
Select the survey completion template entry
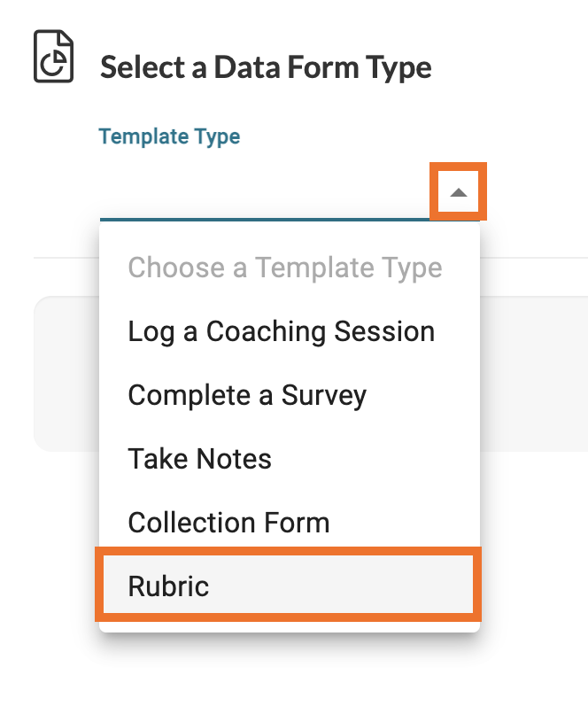(247, 395)
